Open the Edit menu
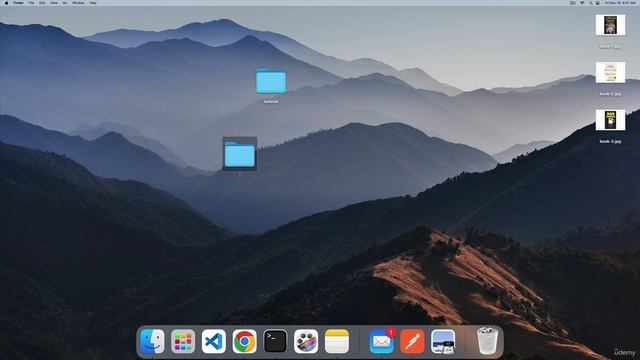 pyautogui.click(x=42, y=3)
